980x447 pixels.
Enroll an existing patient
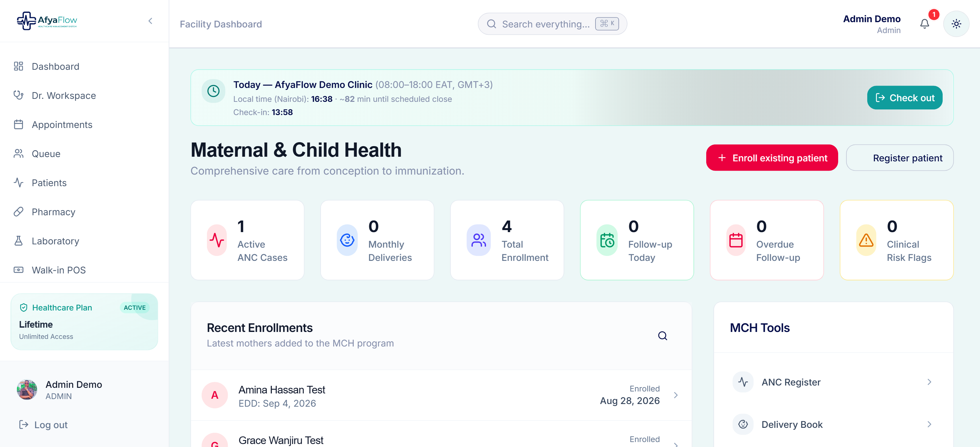pyautogui.click(x=772, y=157)
